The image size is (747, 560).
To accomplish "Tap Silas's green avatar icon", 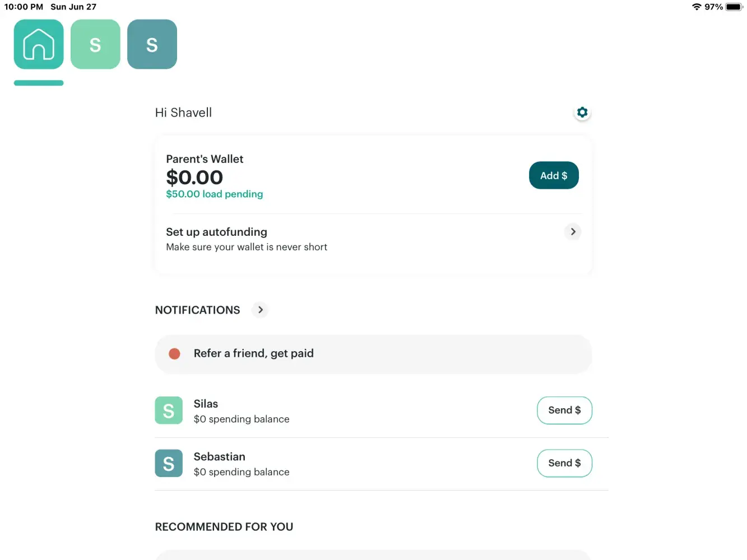I will pyautogui.click(x=169, y=410).
